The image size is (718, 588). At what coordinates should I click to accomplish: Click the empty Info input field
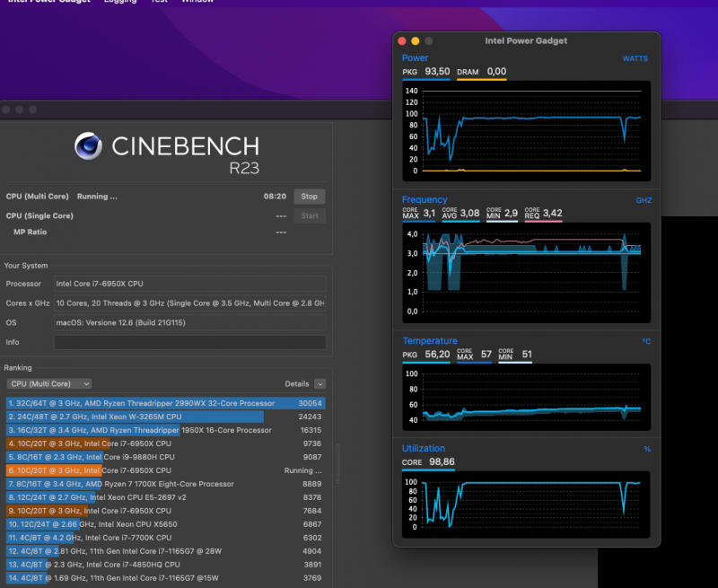189,342
